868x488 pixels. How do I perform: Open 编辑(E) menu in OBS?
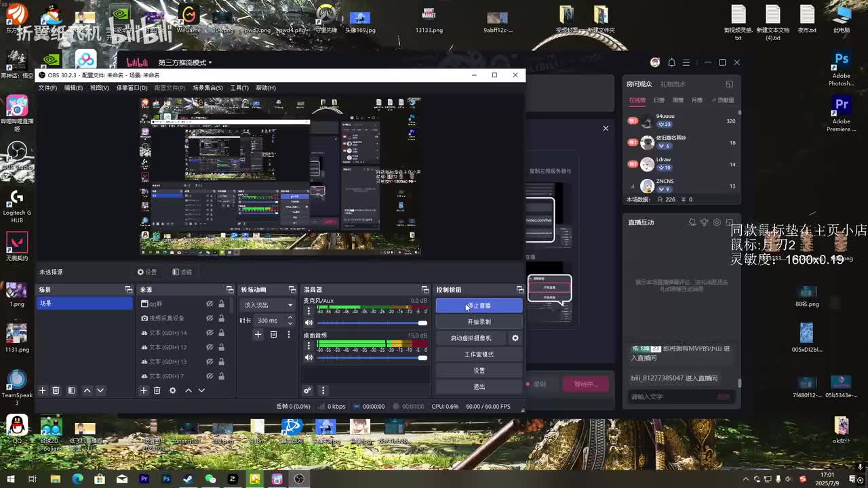[73, 87]
